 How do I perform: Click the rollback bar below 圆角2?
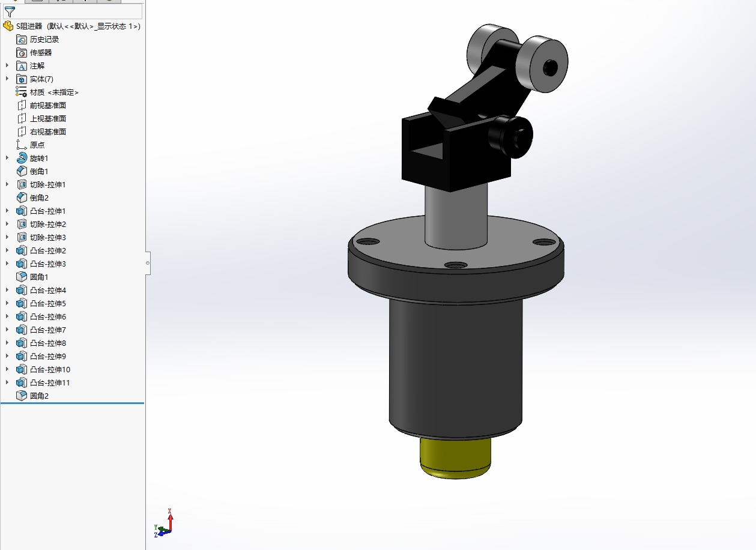pyautogui.click(x=72, y=403)
